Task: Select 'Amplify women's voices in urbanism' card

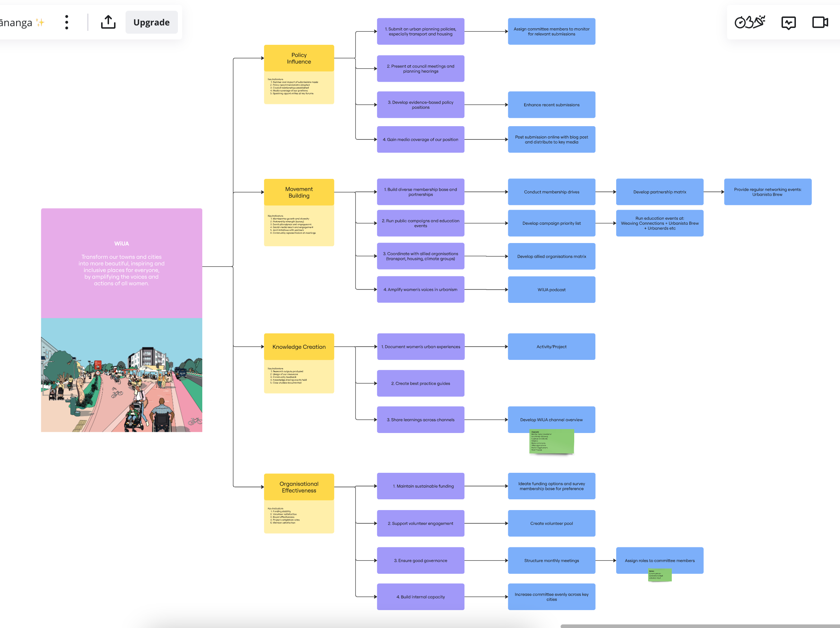Action: (x=420, y=290)
